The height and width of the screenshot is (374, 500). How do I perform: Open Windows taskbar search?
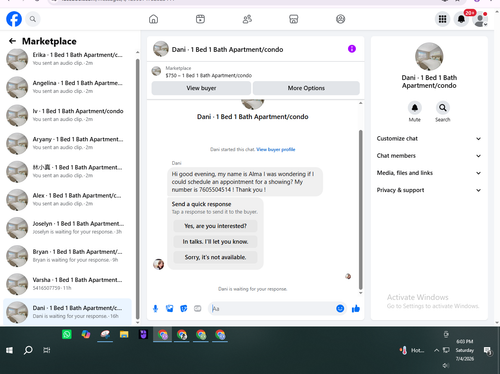click(28, 350)
